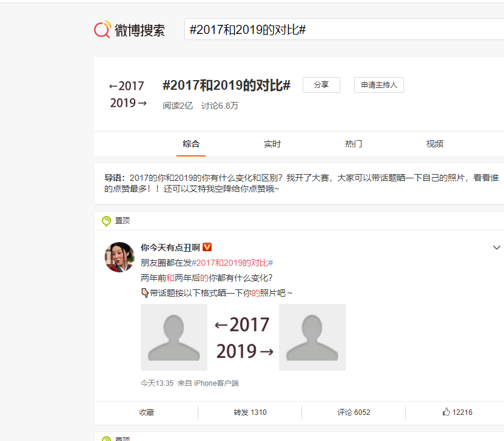Expand the post options chevron
This screenshot has width=504, height=441.
click(496, 247)
